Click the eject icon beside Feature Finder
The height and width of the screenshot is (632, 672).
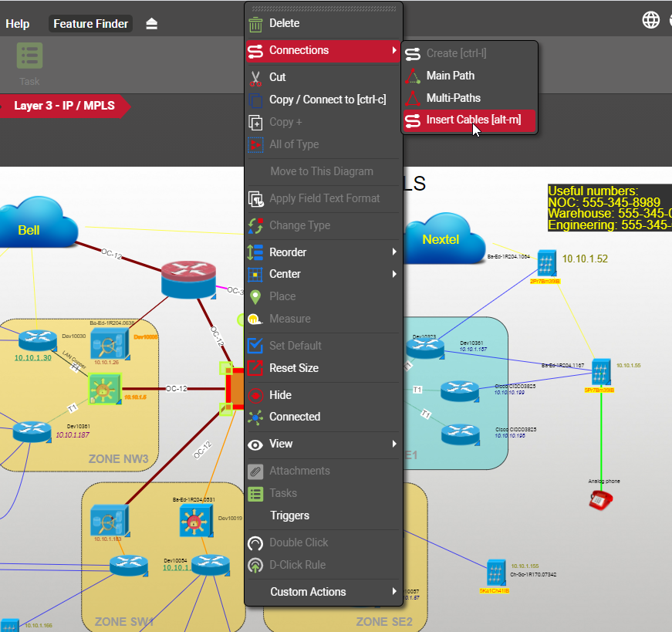tap(151, 24)
